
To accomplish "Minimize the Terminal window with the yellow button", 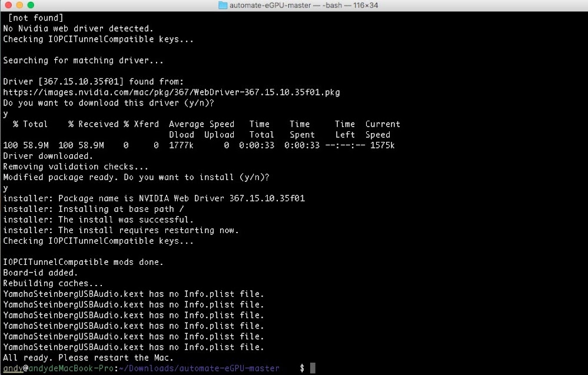I will coord(19,5).
